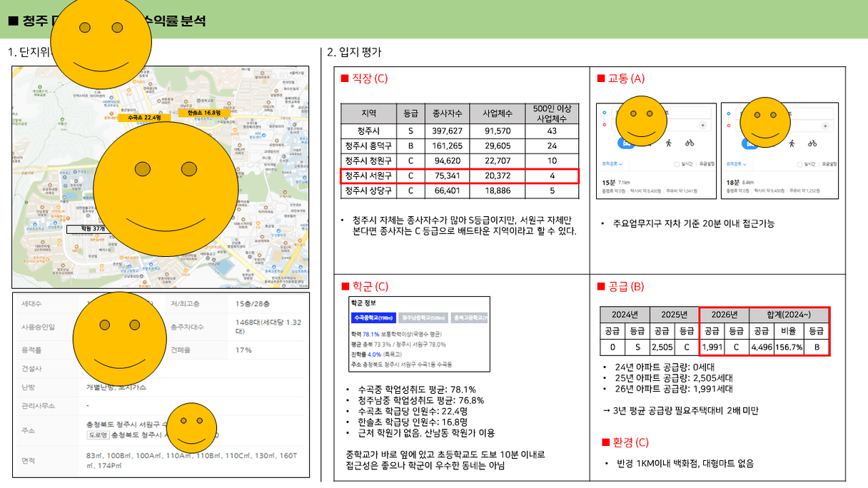Click the 2024년 header in the supply table
868x488 pixels.
(625, 315)
